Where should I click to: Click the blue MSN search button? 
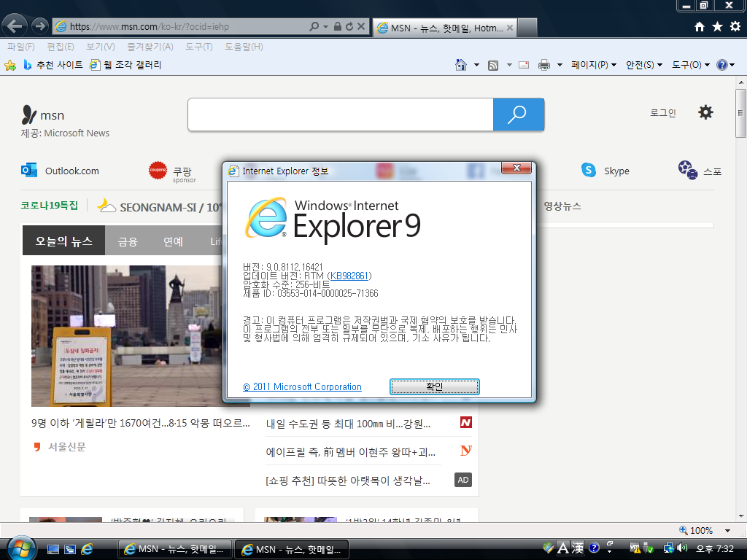[519, 114]
